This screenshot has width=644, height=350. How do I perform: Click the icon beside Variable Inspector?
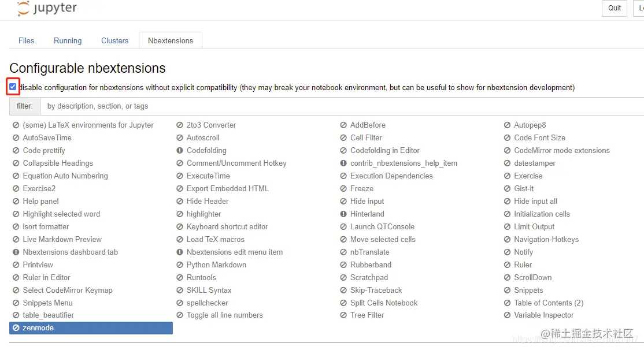[x=508, y=315]
